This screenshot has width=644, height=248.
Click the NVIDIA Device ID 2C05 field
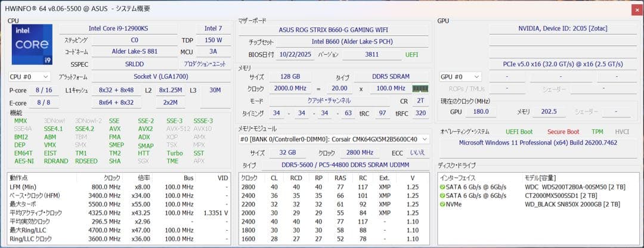click(x=563, y=29)
